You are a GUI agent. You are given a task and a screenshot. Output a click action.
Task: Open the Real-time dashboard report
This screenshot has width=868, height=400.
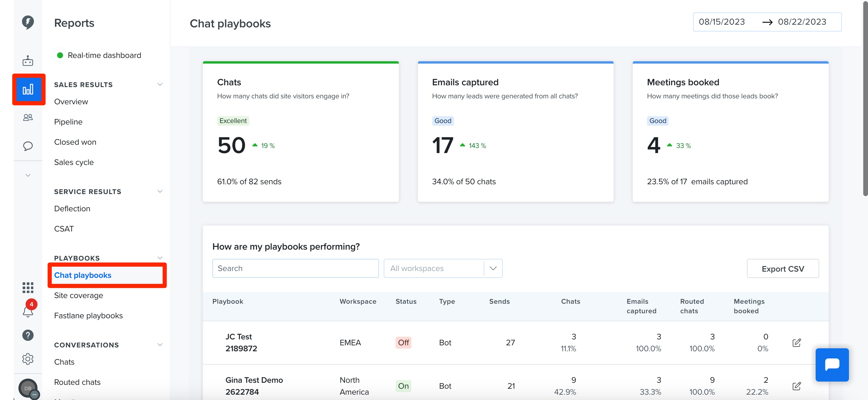pyautogui.click(x=104, y=55)
